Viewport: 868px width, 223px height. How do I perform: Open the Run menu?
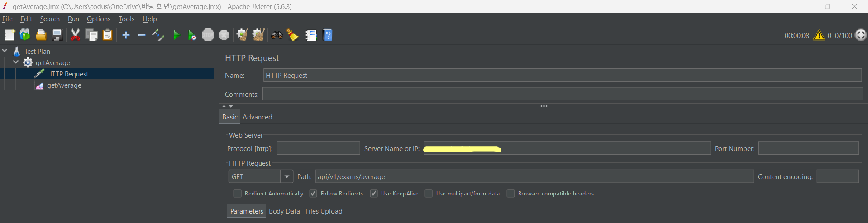(73, 19)
